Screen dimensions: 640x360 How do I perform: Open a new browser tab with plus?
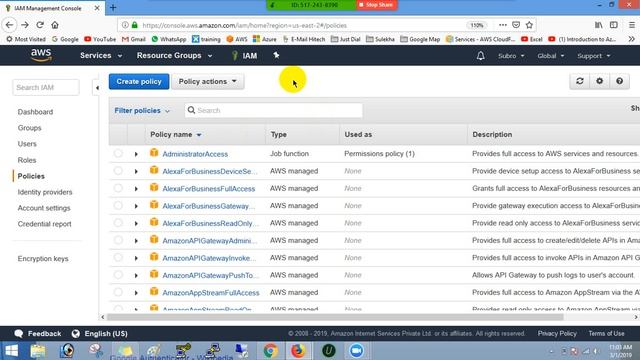(113, 8)
